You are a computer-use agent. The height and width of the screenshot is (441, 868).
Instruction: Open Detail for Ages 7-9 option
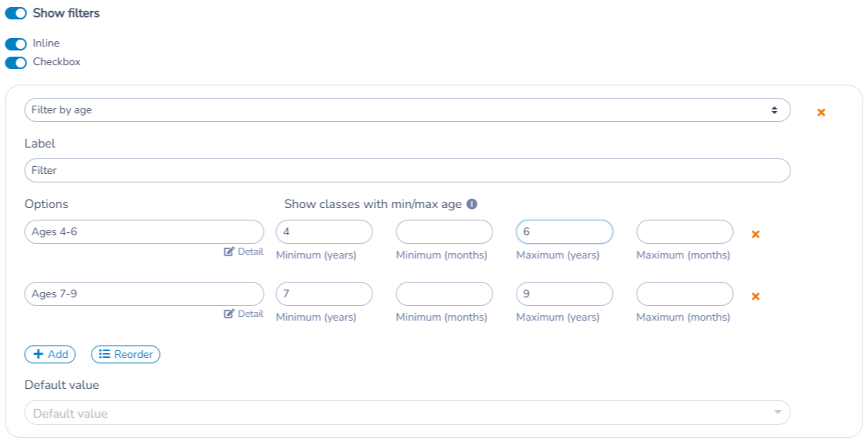(x=244, y=314)
